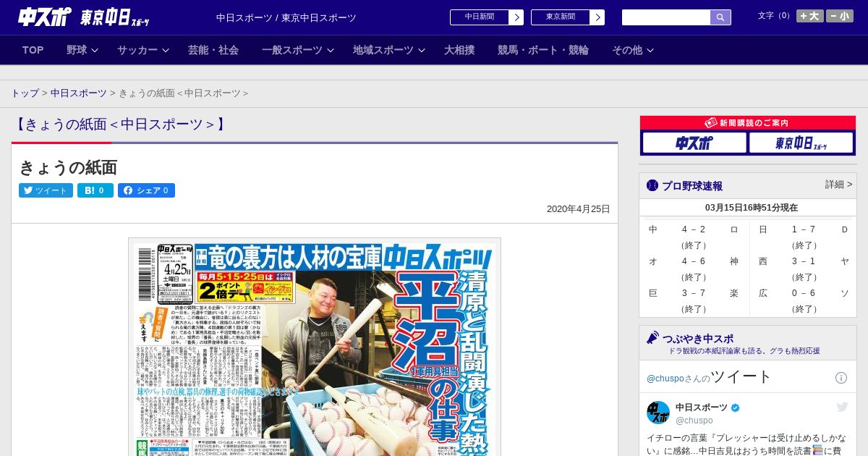The height and width of the screenshot is (456, 868).
Task: Click the header text 中日スポーツ / 東京中日スポーツ
Action: (x=286, y=17)
